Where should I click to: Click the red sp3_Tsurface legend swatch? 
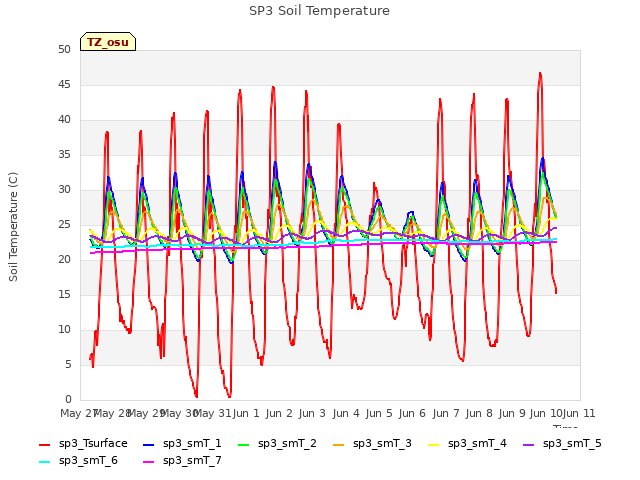coord(44,444)
